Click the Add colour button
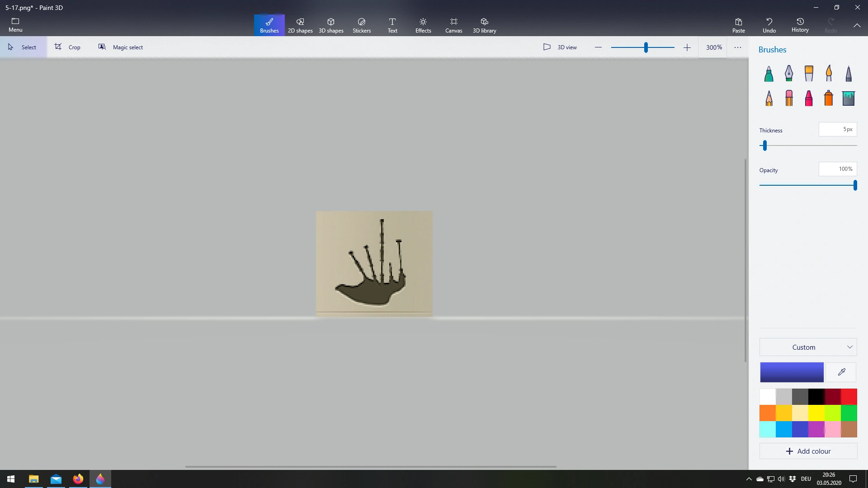The image size is (868, 488). (808, 451)
